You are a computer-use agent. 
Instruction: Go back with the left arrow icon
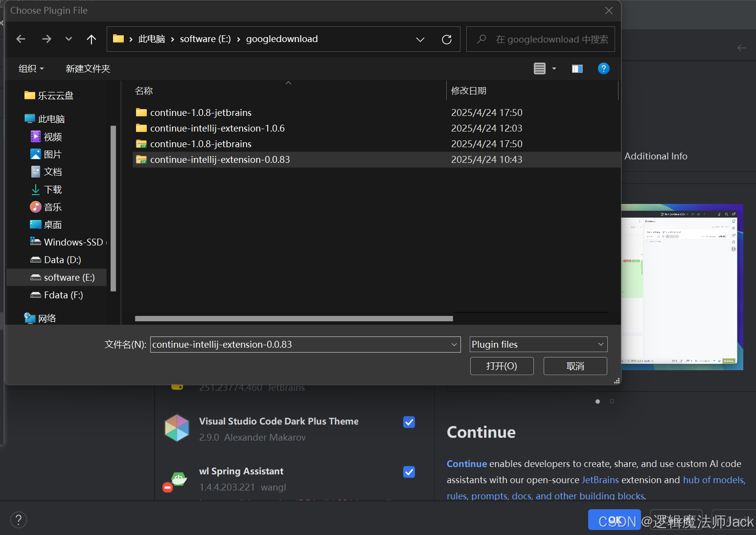[x=21, y=39]
